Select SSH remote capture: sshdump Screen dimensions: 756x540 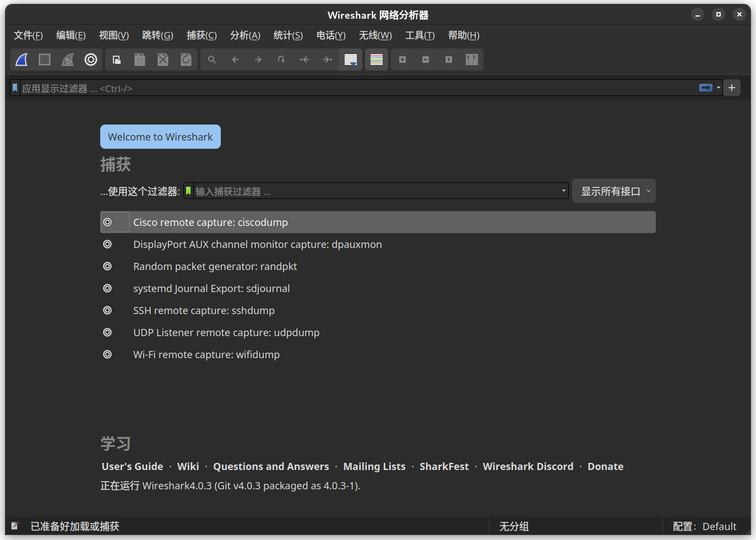click(378, 310)
